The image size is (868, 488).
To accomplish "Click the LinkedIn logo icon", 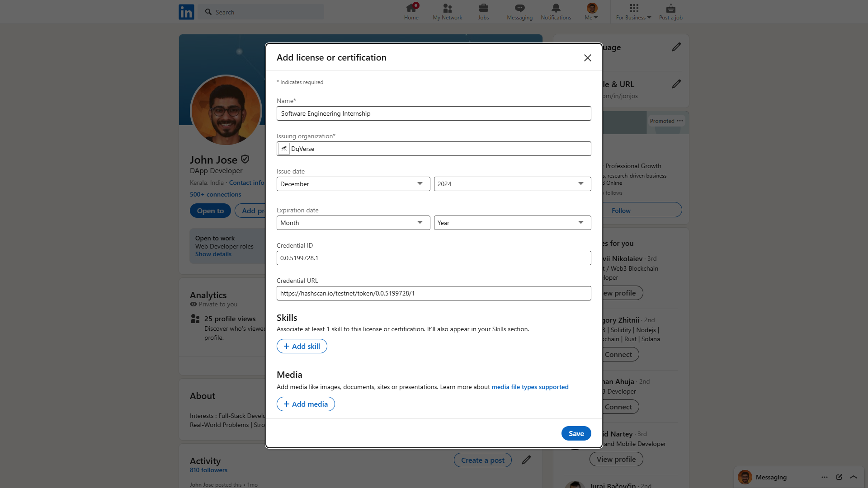I will coord(186,12).
